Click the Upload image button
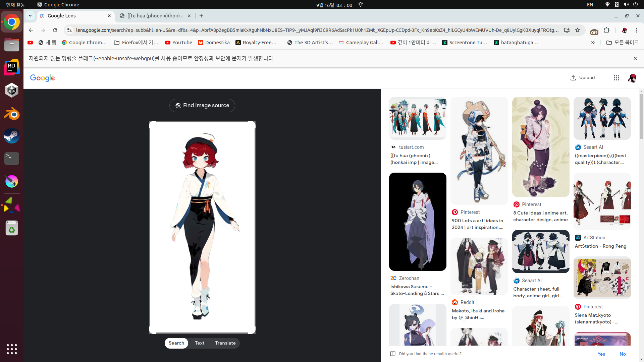 (x=583, y=78)
